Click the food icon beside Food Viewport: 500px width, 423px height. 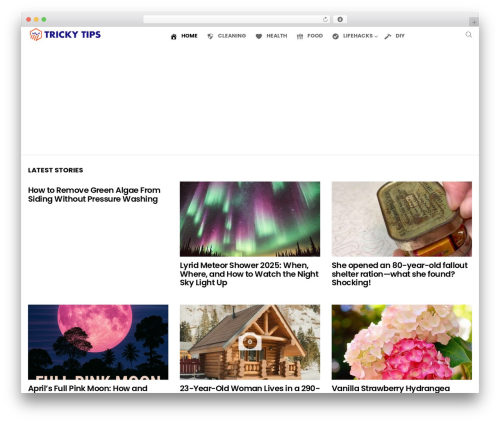(x=300, y=36)
